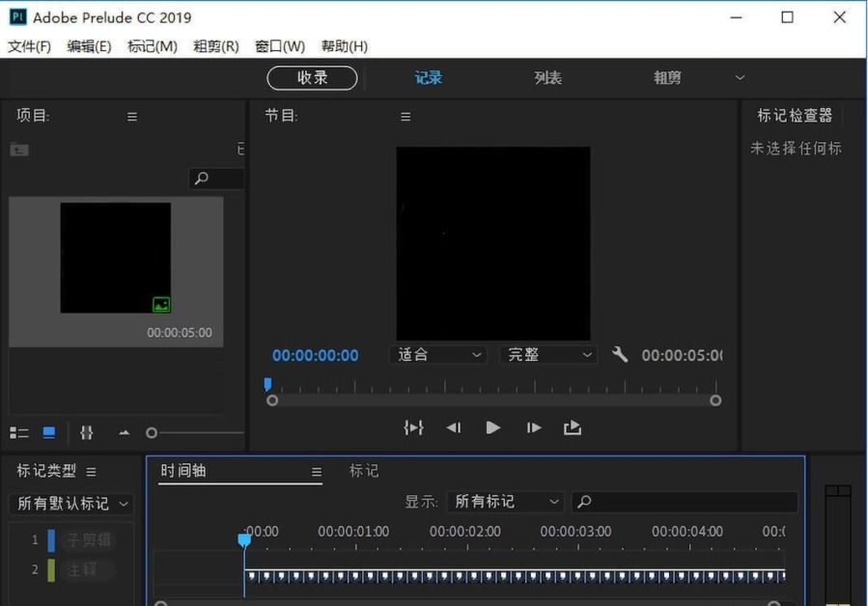Open the monitor wrench settings
Image resolution: width=868 pixels, height=606 pixels.
[x=620, y=354]
